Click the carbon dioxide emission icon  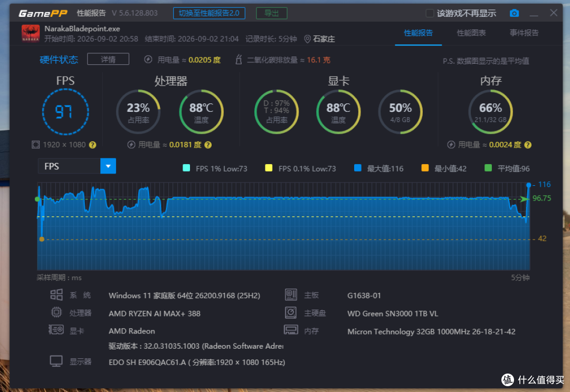(239, 59)
